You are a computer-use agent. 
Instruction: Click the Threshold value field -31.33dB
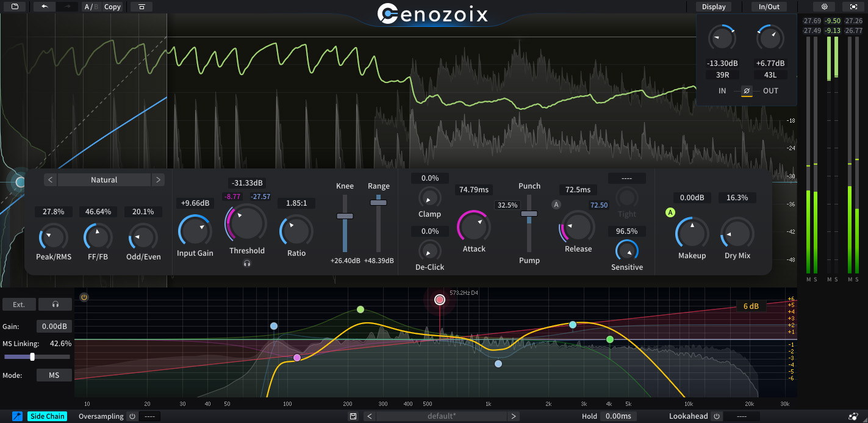click(247, 183)
